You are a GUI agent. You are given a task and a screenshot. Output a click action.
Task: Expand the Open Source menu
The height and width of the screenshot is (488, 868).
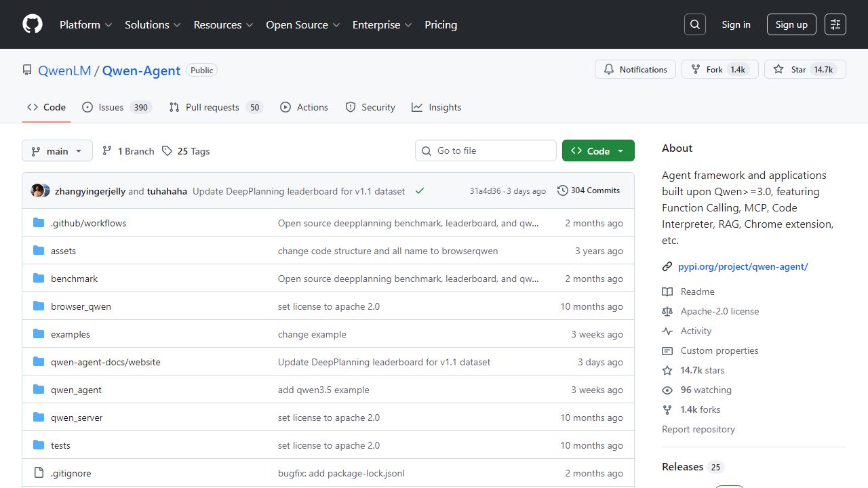302,24
